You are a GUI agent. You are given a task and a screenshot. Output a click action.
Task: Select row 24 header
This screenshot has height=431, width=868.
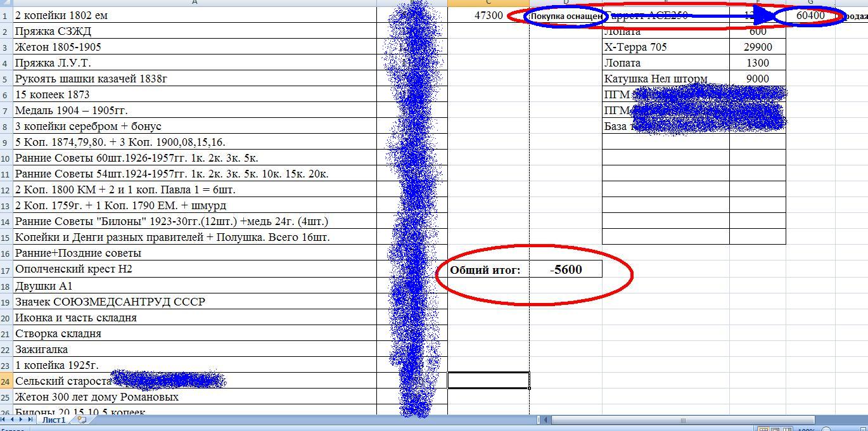(x=6, y=381)
